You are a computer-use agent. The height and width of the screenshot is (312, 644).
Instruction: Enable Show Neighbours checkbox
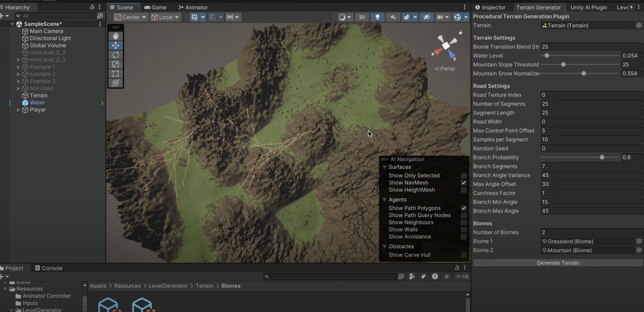coord(464,222)
